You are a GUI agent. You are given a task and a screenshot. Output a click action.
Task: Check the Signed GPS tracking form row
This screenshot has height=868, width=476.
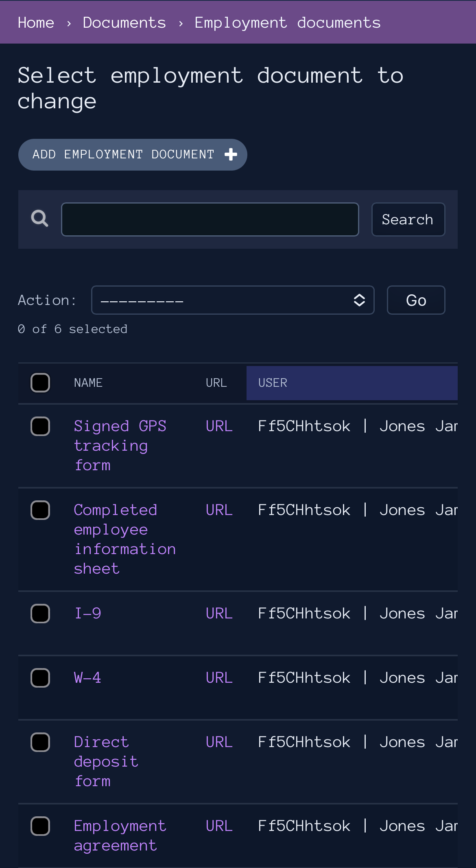click(x=40, y=426)
